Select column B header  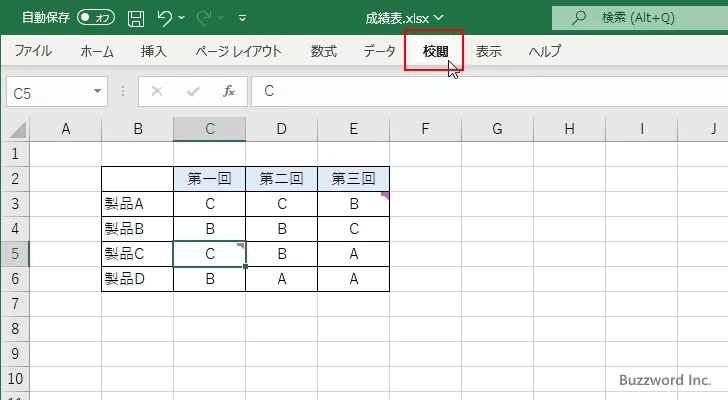coord(138,129)
